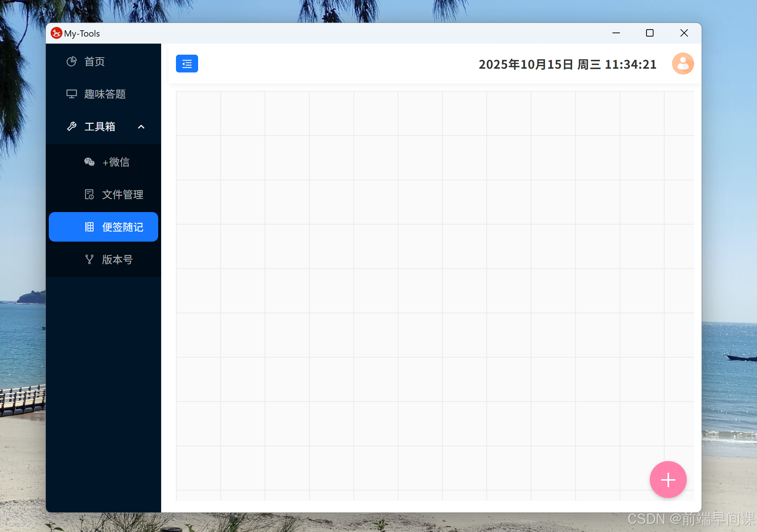Select the 工具箱 submenu title
The height and width of the screenshot is (532, 757).
tap(103, 126)
